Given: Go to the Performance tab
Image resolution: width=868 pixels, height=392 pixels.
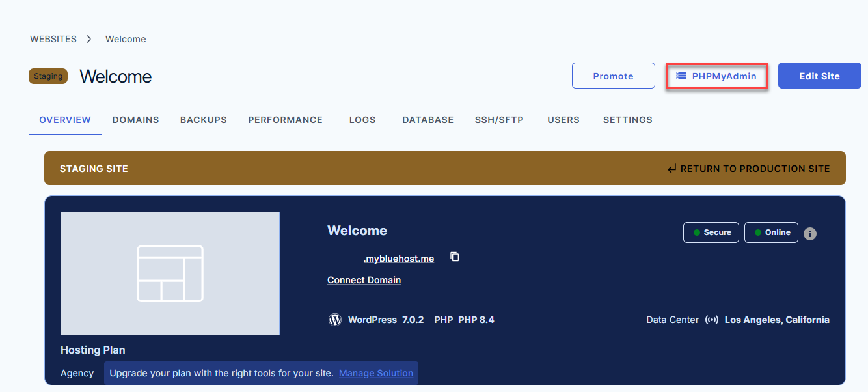Looking at the screenshot, I should click(x=285, y=120).
